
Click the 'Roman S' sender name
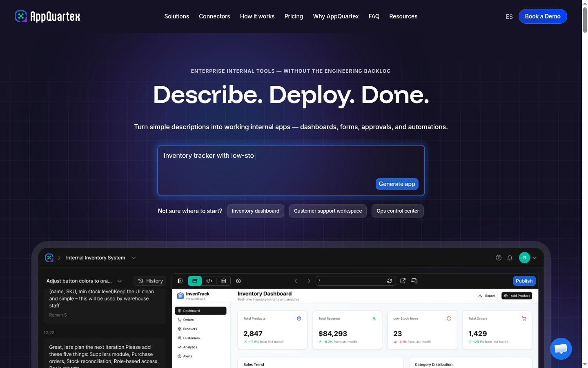click(x=58, y=315)
